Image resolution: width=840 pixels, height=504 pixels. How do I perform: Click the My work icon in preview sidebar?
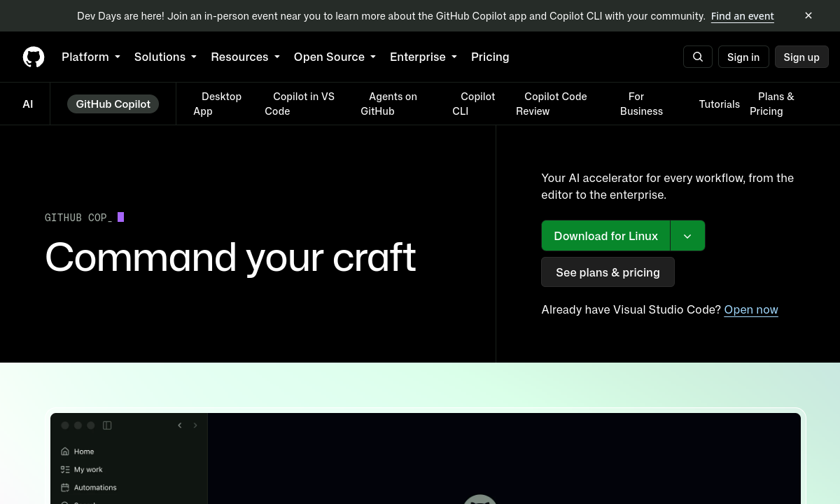click(x=65, y=470)
